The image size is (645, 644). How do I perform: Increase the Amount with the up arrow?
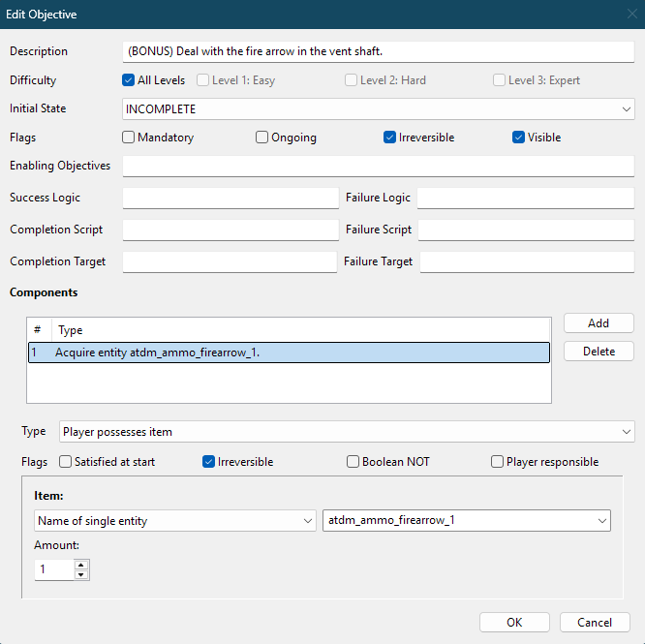tap(81, 566)
